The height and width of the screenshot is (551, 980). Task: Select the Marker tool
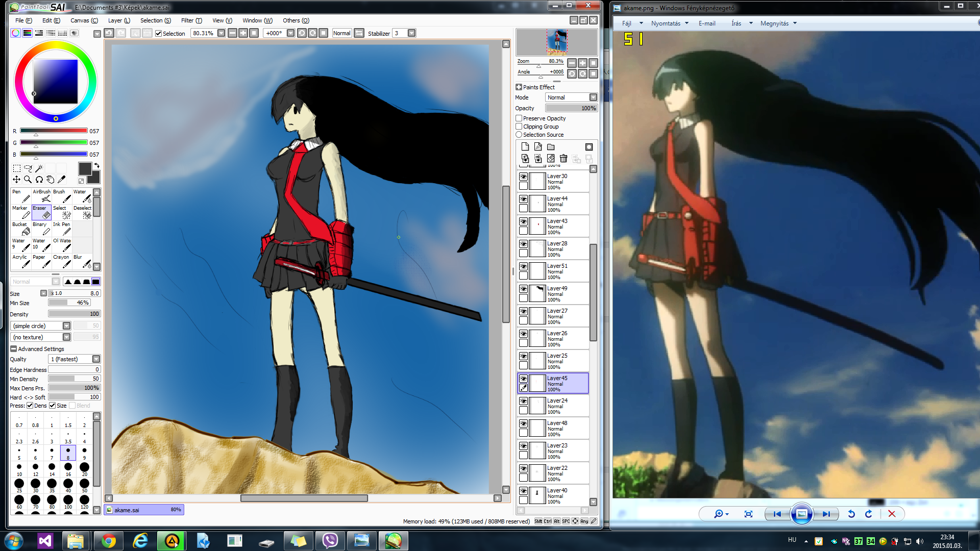click(x=21, y=212)
